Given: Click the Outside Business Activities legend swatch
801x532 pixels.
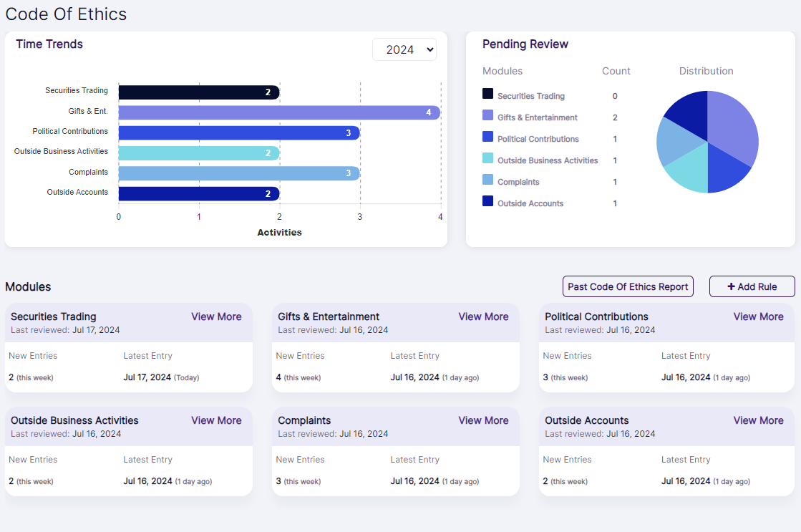Looking at the screenshot, I should coord(487,158).
